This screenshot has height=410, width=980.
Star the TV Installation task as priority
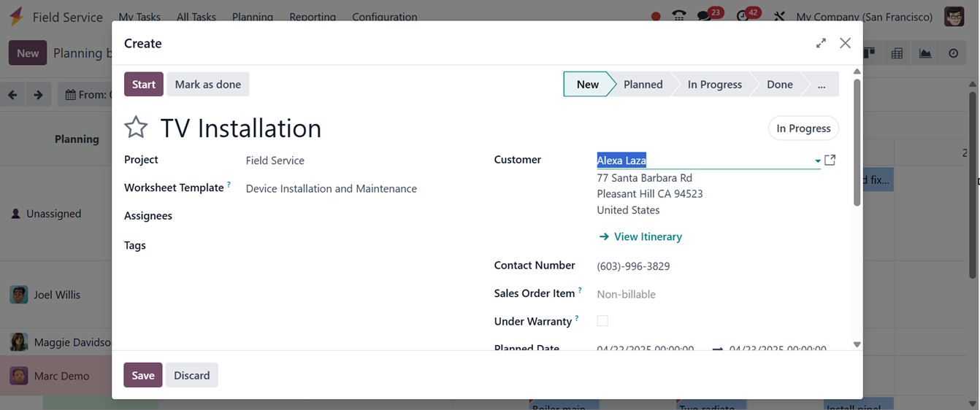[x=136, y=128]
